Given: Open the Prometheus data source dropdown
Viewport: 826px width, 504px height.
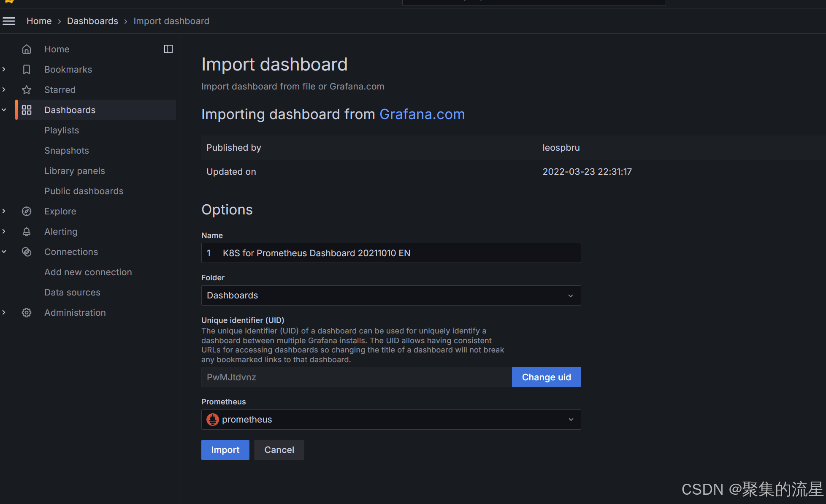Looking at the screenshot, I should pyautogui.click(x=390, y=420).
